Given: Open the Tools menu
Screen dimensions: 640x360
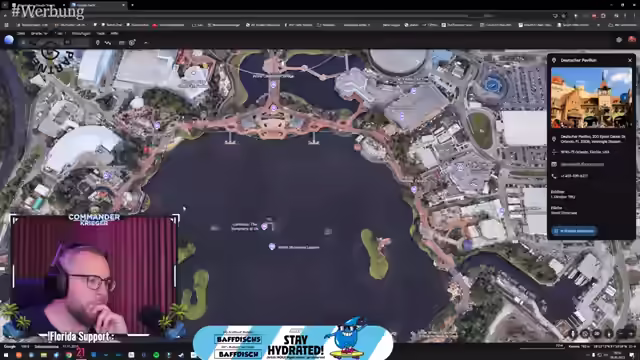Looking at the screenshot, I should [x=101, y=33].
